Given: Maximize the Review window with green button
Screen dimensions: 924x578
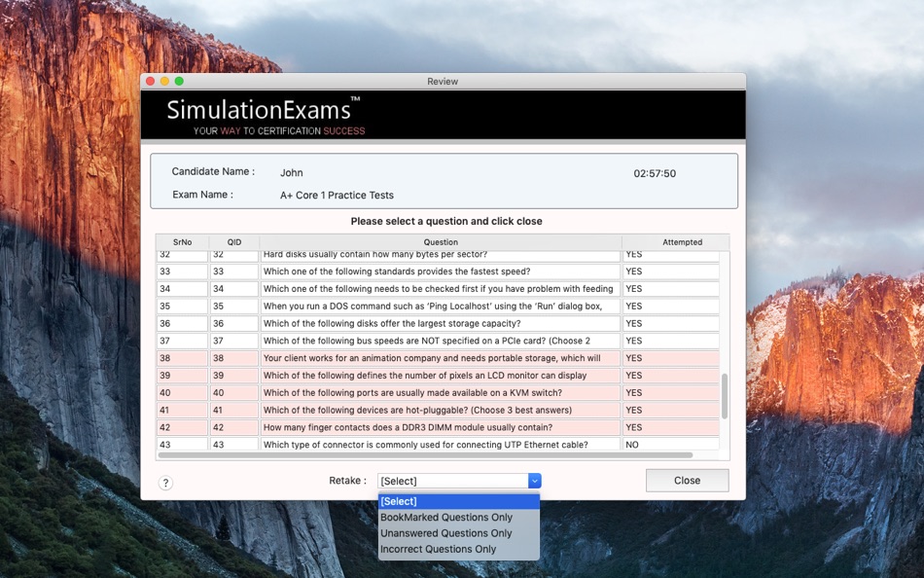Looking at the screenshot, I should click(179, 82).
